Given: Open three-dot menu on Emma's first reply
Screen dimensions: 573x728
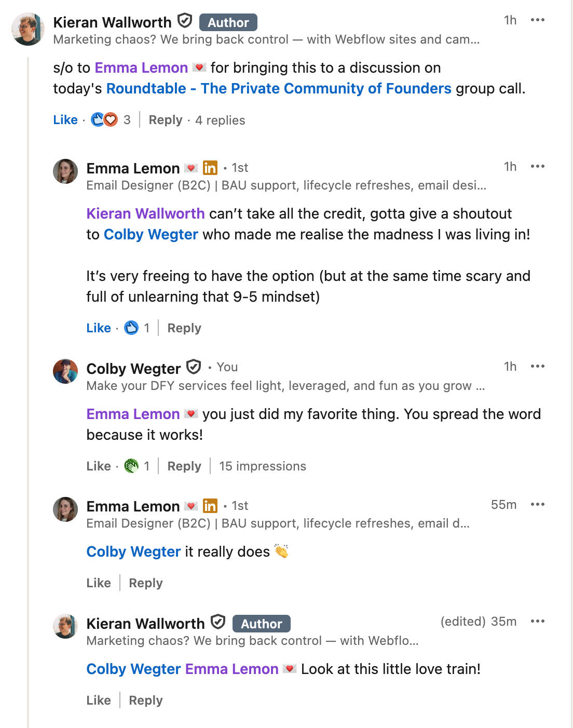Looking at the screenshot, I should point(537,167).
